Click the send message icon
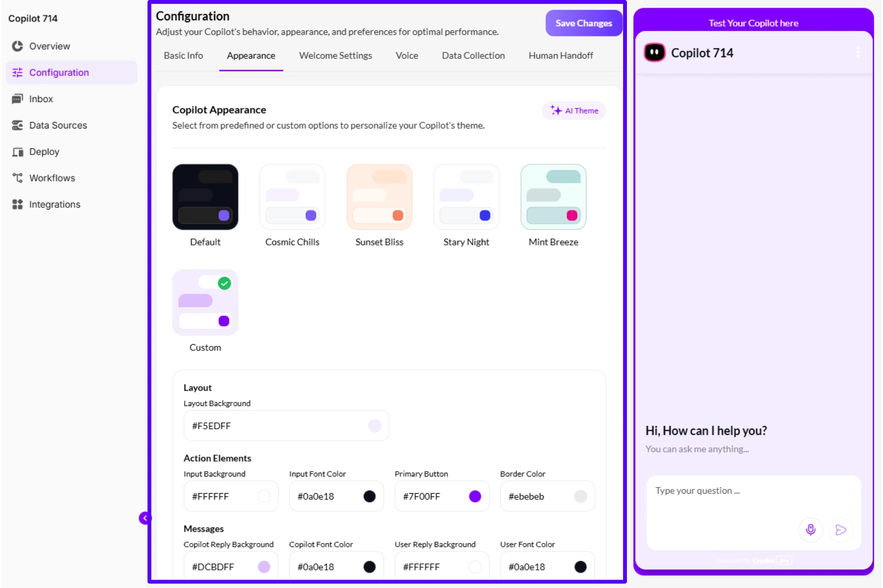The width and height of the screenshot is (883, 588). tap(841, 530)
